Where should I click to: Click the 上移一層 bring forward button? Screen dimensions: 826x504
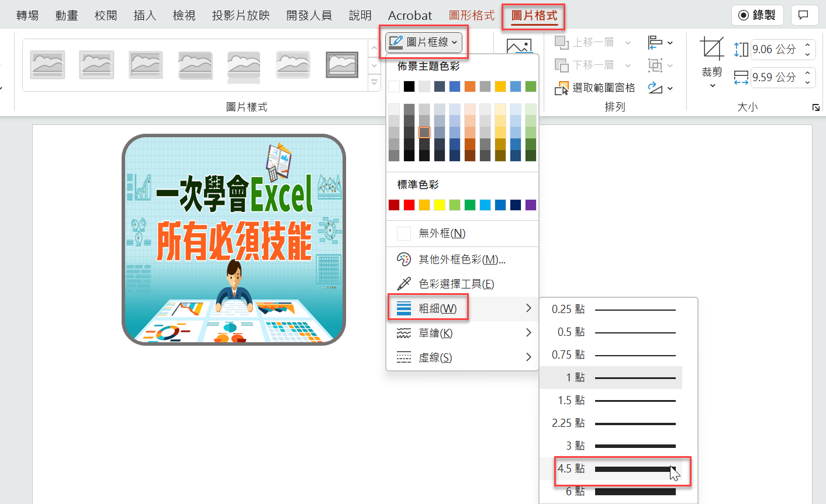click(x=585, y=43)
